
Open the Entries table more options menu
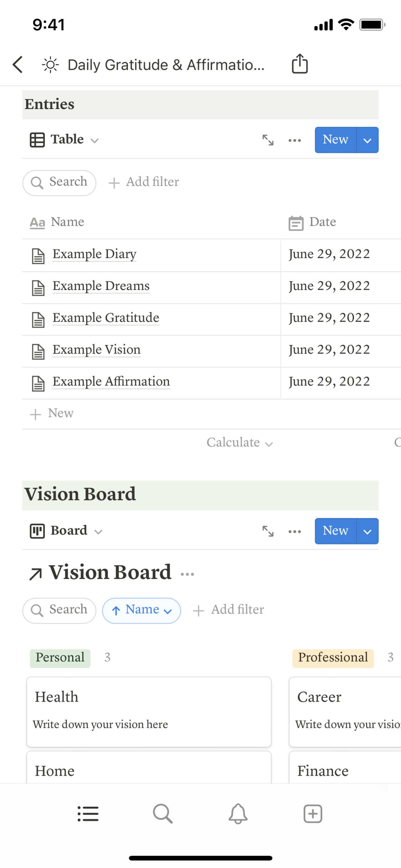pos(294,140)
